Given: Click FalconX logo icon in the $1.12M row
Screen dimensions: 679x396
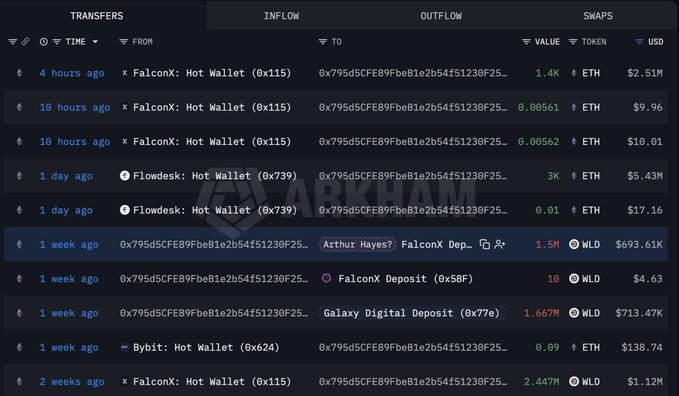Looking at the screenshot, I should click(125, 382).
